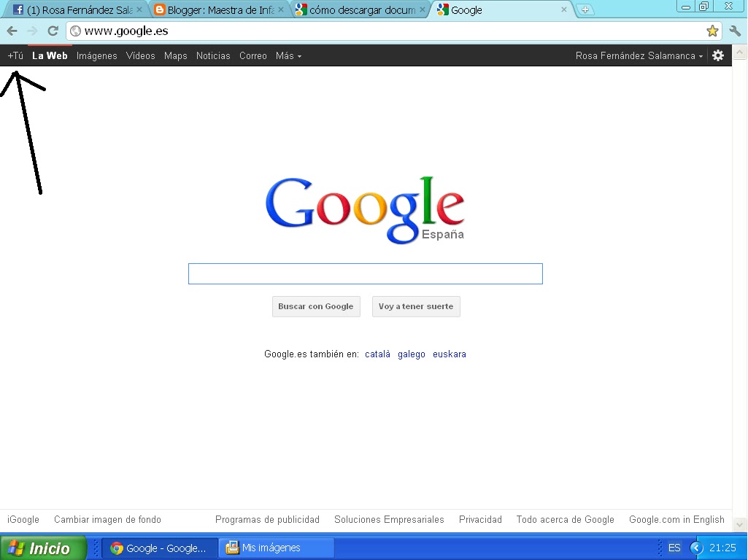Open the iGoogle link
Screen dimensions: 748x560
tap(23, 519)
